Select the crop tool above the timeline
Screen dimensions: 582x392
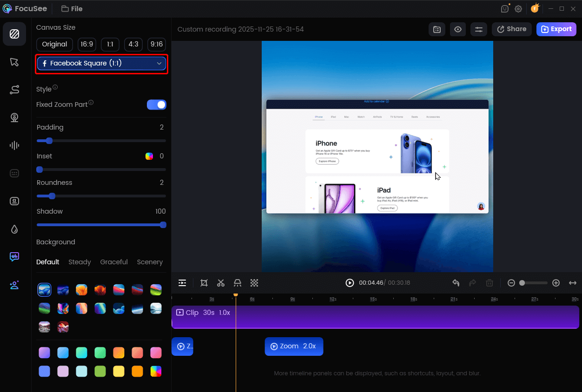204,283
